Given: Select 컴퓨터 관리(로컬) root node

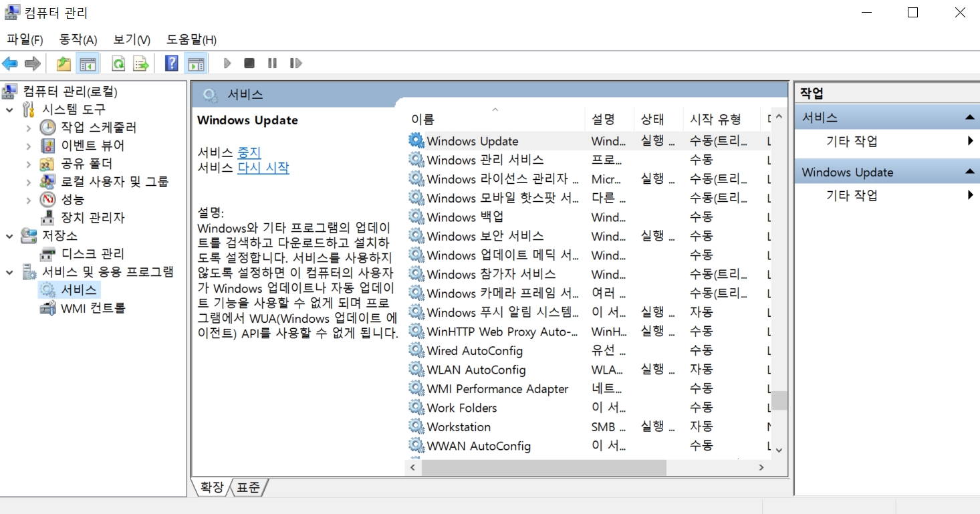Looking at the screenshot, I should click(70, 91).
